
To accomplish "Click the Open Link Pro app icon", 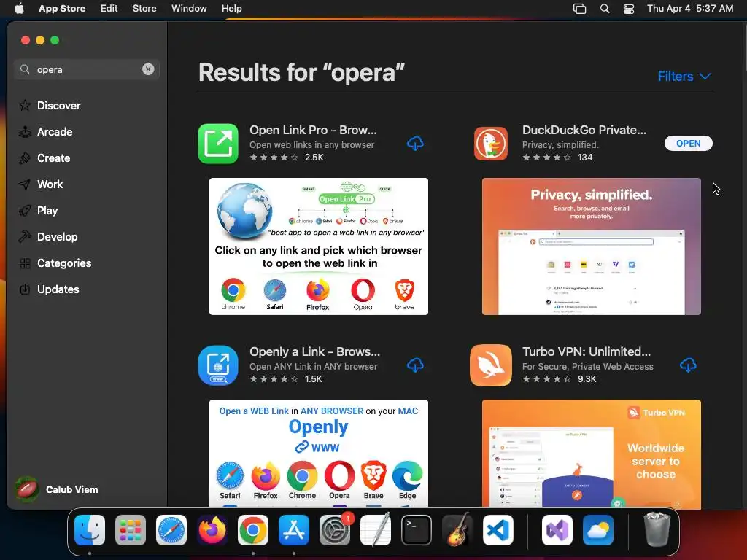I will pos(218,144).
